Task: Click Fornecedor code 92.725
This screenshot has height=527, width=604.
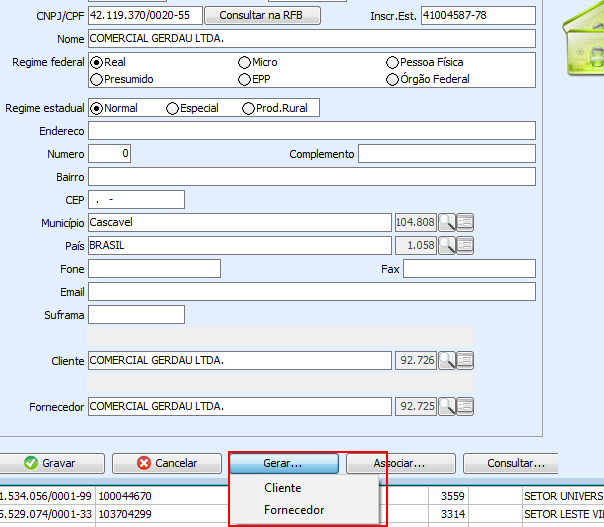Action: point(416,406)
